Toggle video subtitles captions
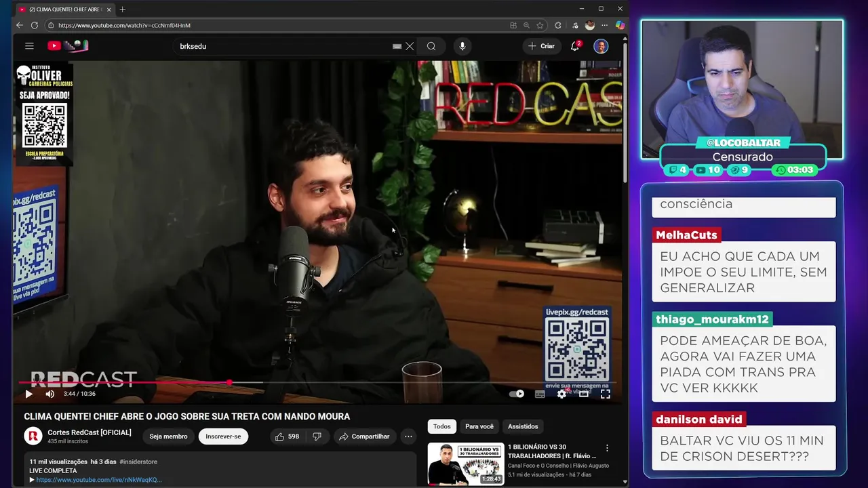 pos(540,394)
